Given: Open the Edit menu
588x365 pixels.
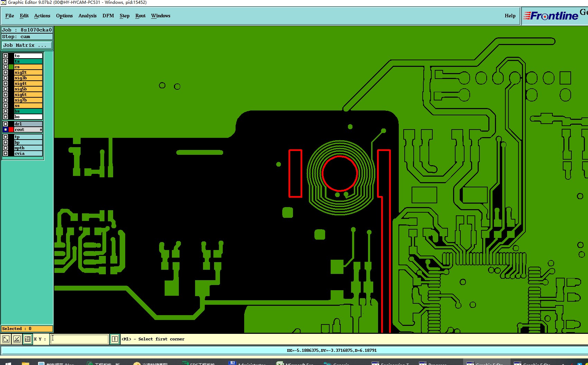Looking at the screenshot, I should [x=24, y=16].
